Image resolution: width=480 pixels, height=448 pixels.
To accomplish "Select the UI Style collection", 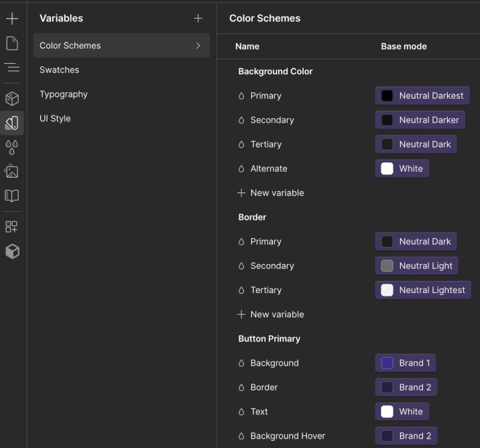I will point(55,119).
